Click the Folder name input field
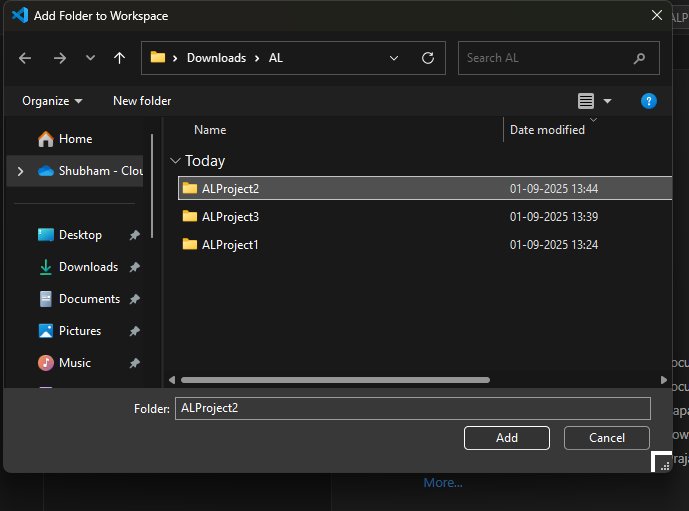689x511 pixels. click(412, 408)
